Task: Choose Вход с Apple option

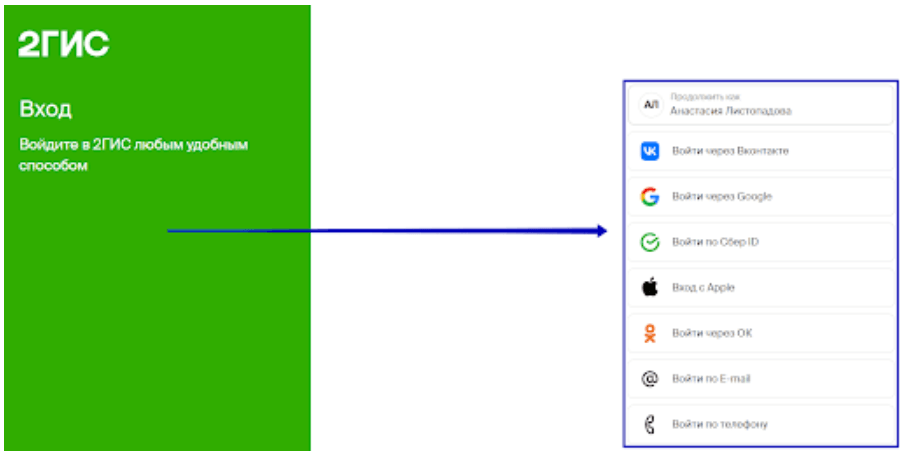Action: (761, 288)
